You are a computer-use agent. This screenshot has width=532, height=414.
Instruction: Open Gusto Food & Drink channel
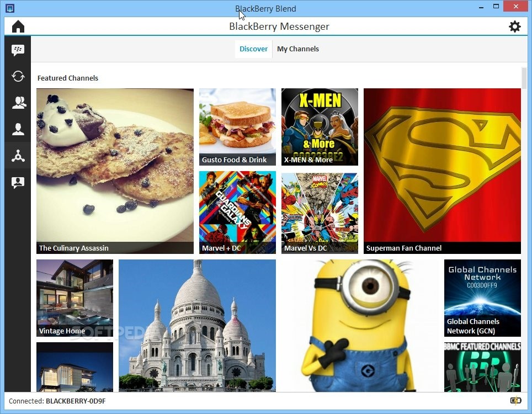point(237,127)
